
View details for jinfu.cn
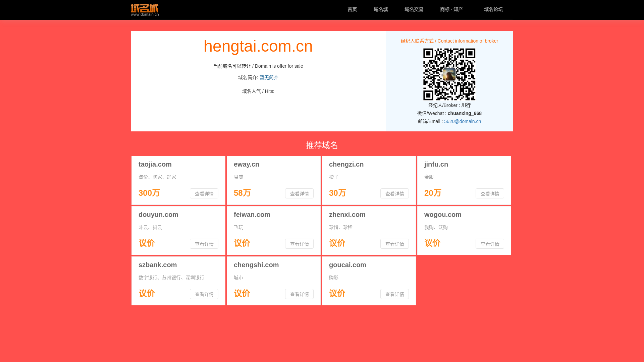(x=490, y=193)
